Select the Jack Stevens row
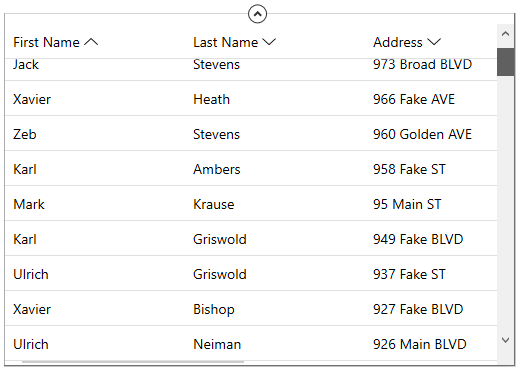The width and height of the screenshot is (519, 368). (251, 69)
